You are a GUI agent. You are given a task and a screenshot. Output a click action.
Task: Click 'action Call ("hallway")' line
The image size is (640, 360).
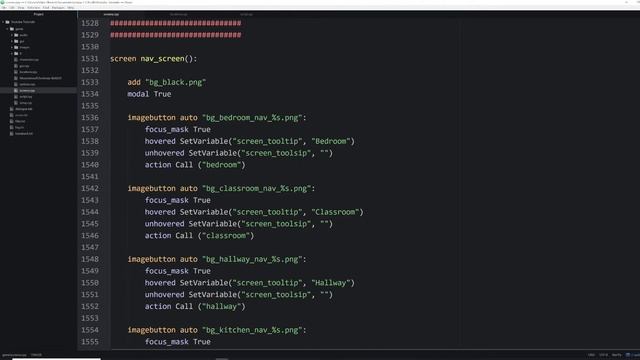[195, 307]
